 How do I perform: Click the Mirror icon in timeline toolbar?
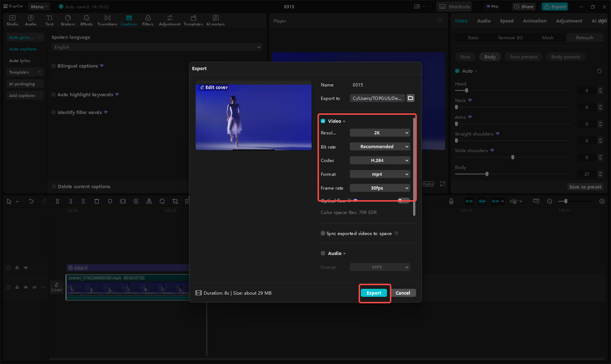tap(149, 201)
